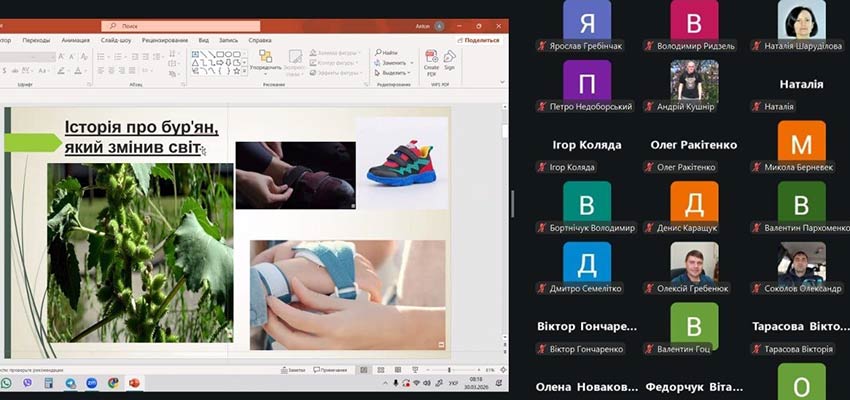Image resolution: width=850 pixels, height=400 pixels.
Task: Click the Share (Поделиться) button
Action: tap(479, 40)
